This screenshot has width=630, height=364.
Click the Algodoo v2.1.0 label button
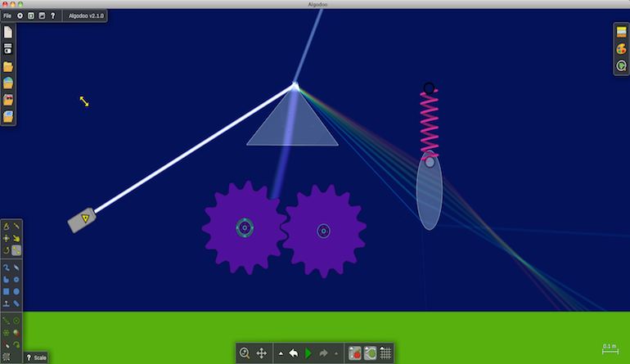click(x=86, y=16)
